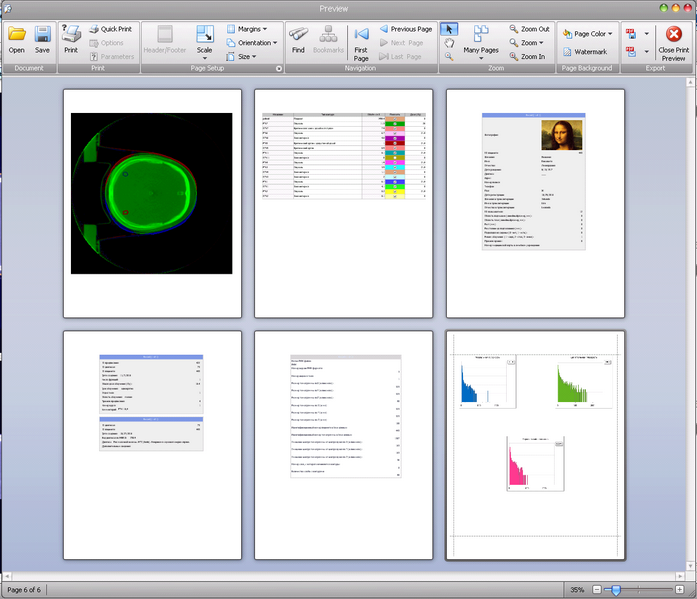697x599 pixels.
Task: Open the Margins dropdown
Action: (x=246, y=30)
